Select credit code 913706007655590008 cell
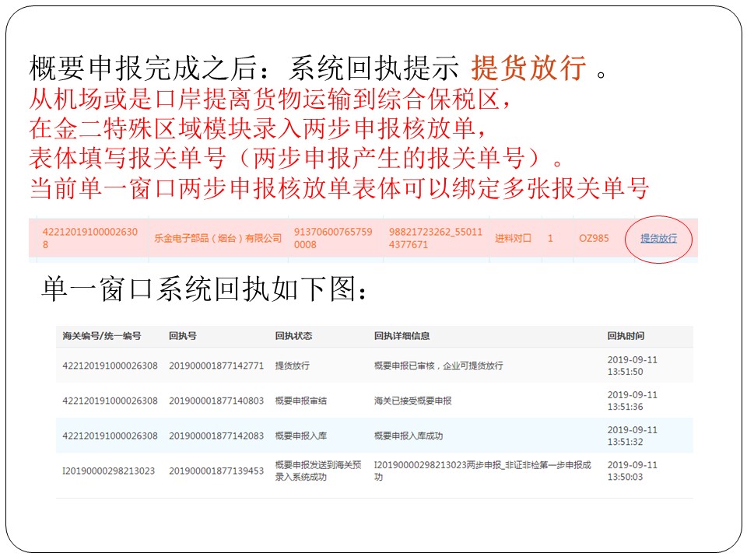Viewport: 747px width, 560px height. (x=332, y=238)
